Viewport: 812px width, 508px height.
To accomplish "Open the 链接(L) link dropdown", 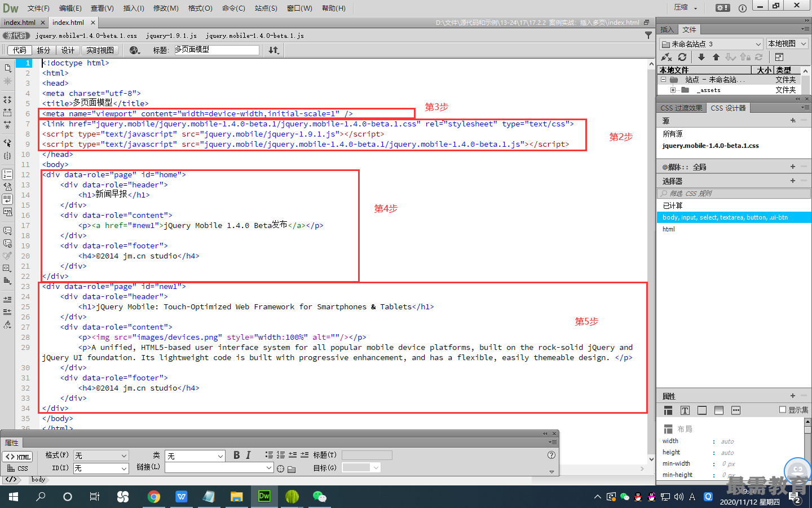I will (x=219, y=468).
